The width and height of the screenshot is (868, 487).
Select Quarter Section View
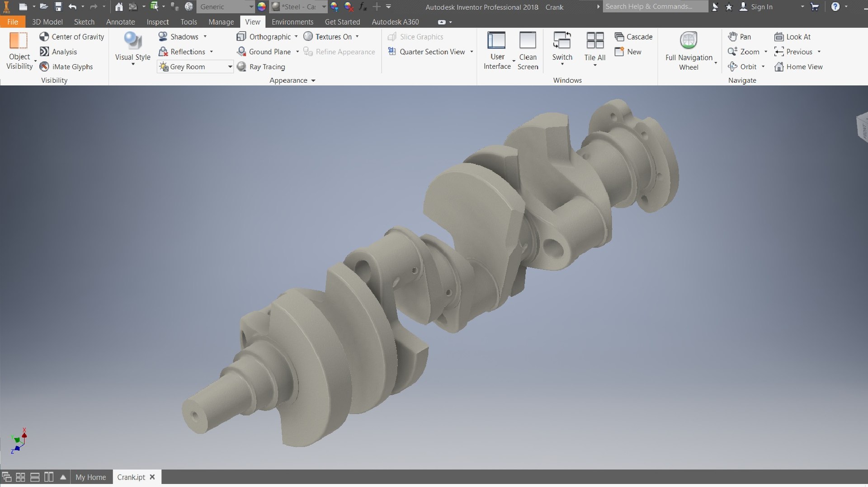tap(427, 52)
